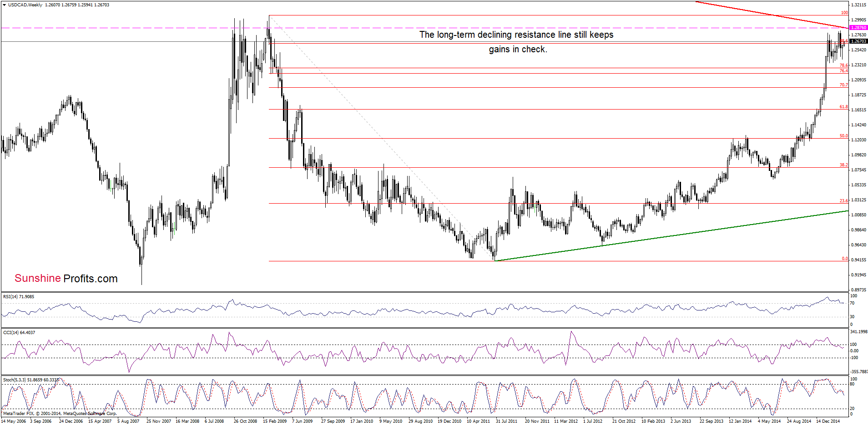Click the RSI 70 level scale label

(853, 303)
